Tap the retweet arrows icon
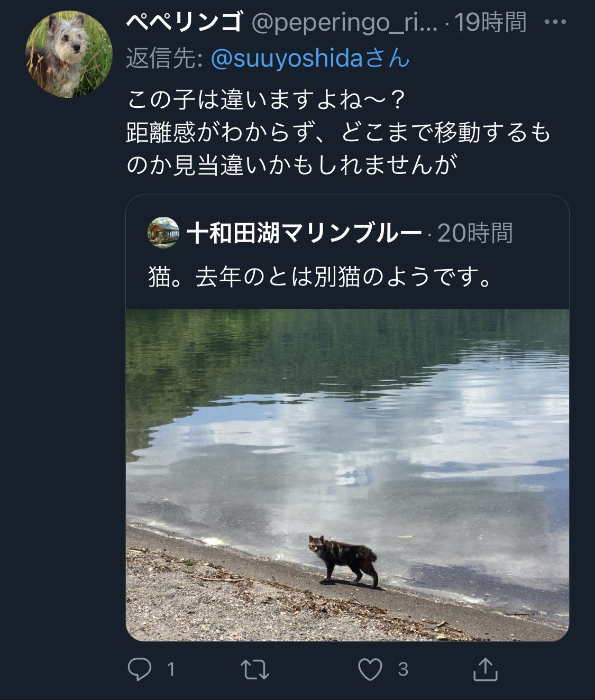The width and height of the screenshot is (595, 700). point(255,669)
